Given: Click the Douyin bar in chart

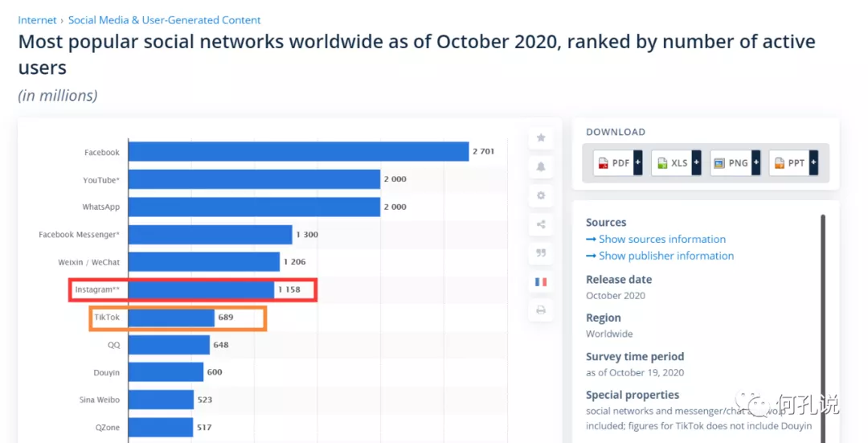Looking at the screenshot, I should (166, 372).
